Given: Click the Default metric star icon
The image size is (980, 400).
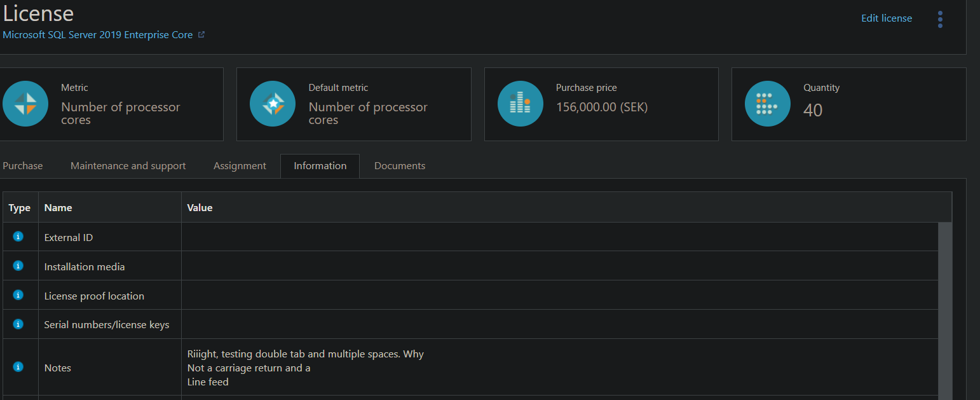Looking at the screenshot, I should [x=273, y=104].
